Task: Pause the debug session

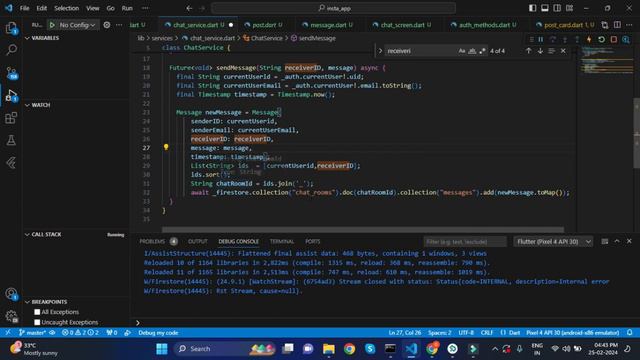Action: pos(540,39)
